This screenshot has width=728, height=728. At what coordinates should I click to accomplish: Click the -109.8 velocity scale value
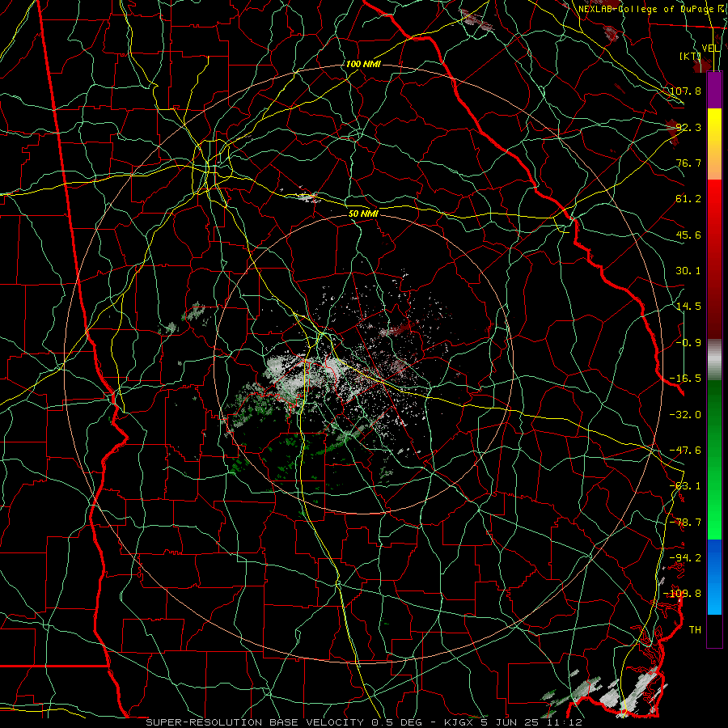point(683,594)
